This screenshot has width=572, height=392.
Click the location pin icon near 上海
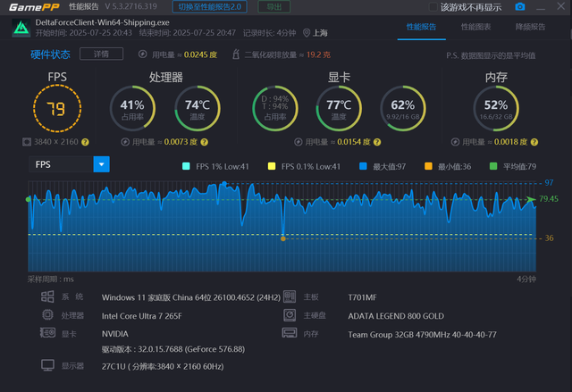click(307, 33)
